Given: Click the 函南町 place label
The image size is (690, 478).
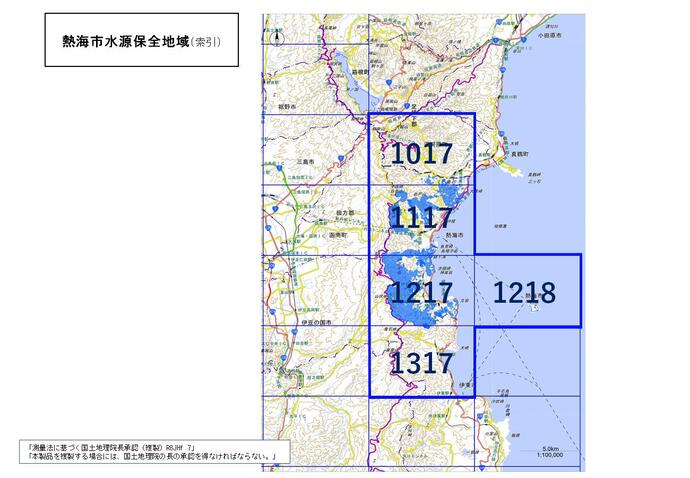Looking at the screenshot, I should pyautogui.click(x=338, y=235).
